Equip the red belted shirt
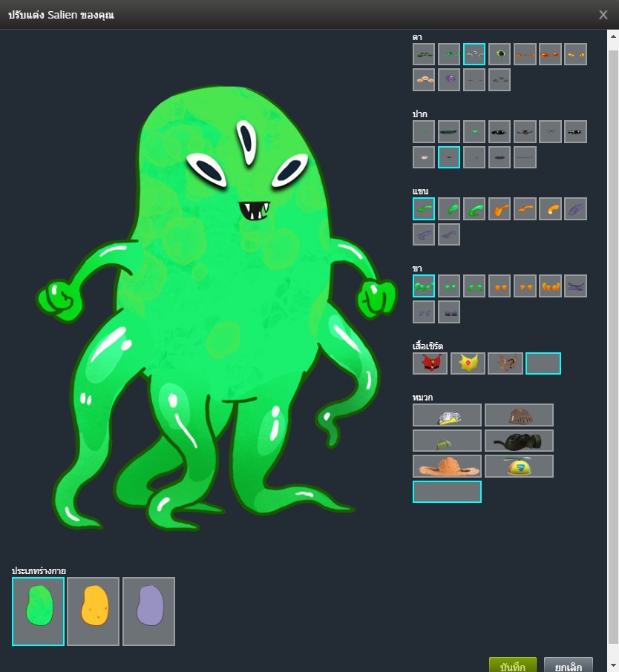 (x=430, y=363)
